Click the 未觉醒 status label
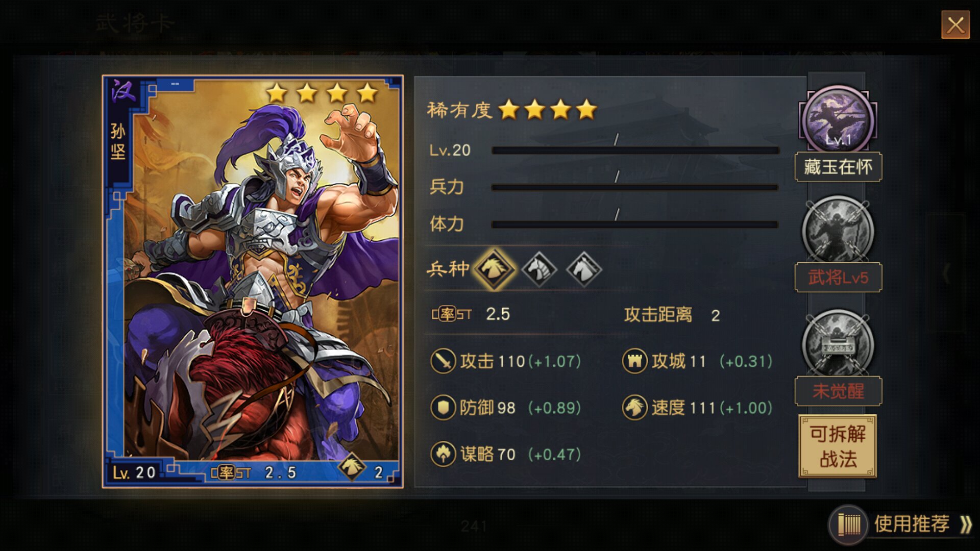980x551 pixels. (838, 391)
